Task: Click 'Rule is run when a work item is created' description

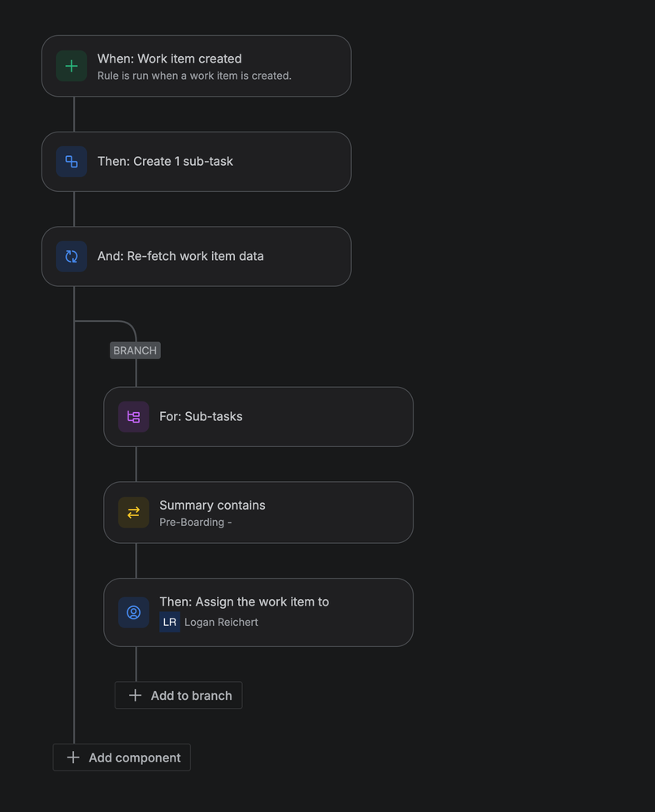Action: (x=194, y=76)
